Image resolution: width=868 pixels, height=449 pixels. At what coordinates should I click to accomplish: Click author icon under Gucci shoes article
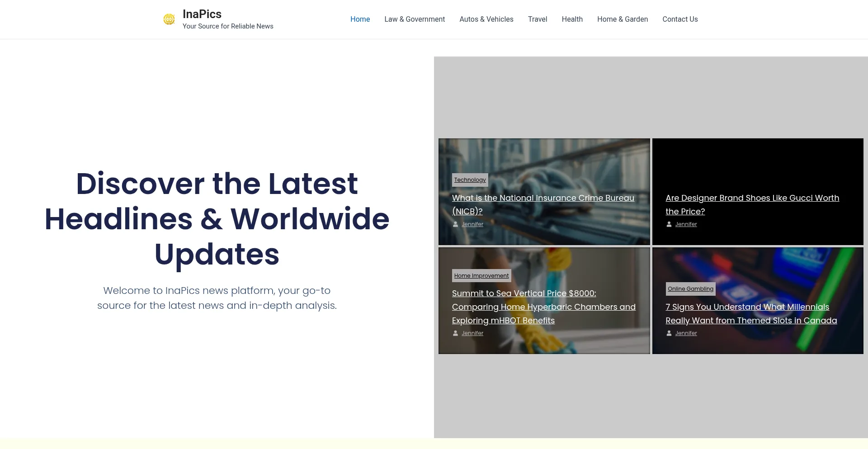(x=669, y=224)
